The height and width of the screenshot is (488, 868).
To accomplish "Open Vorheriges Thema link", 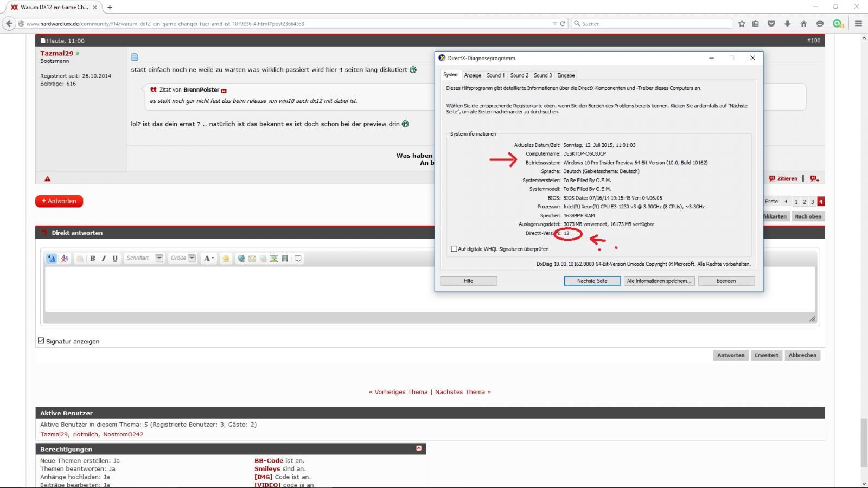I will pyautogui.click(x=400, y=392).
